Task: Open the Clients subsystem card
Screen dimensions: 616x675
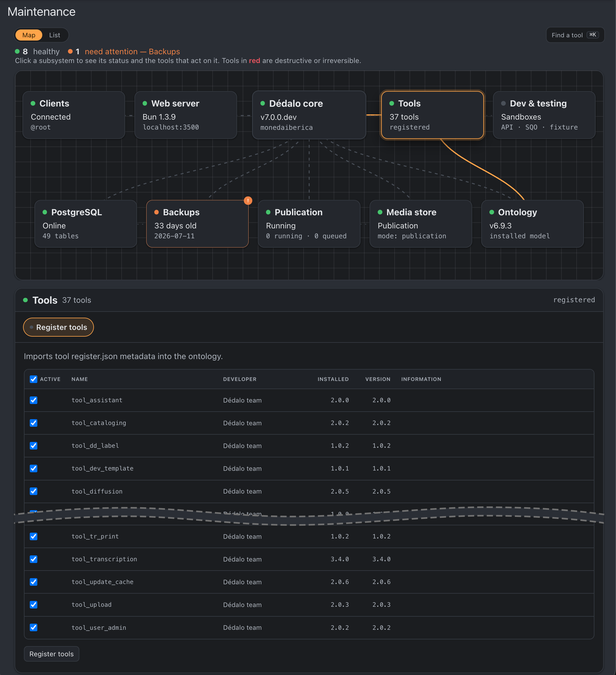Action: click(x=74, y=115)
